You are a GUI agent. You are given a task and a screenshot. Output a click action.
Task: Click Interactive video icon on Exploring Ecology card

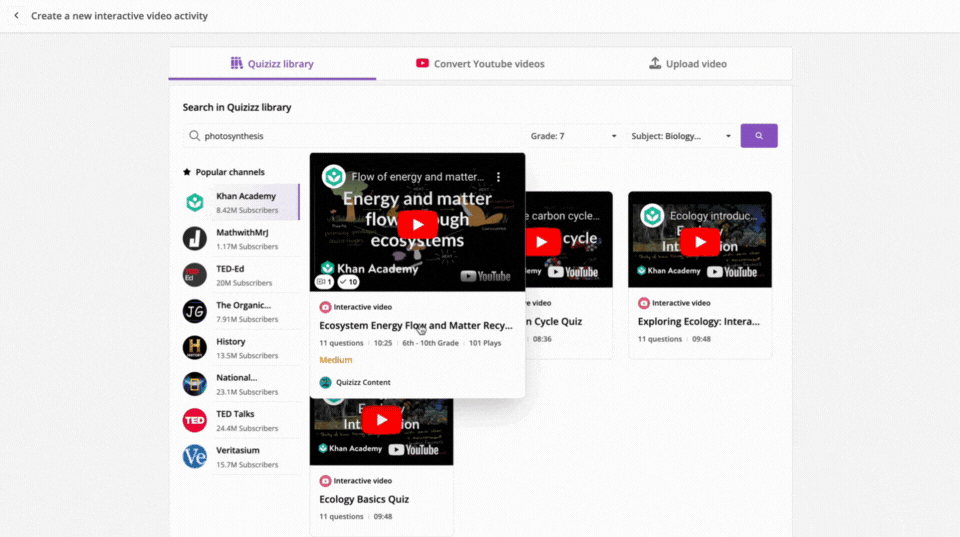click(643, 302)
